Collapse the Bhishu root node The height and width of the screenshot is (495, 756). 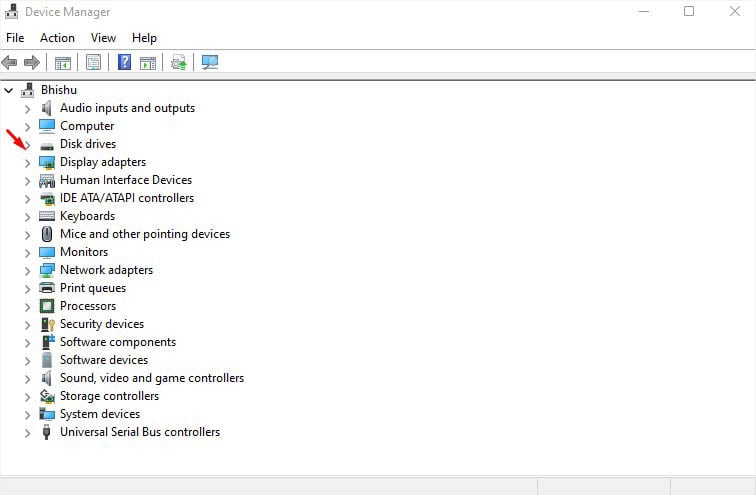pyautogui.click(x=9, y=90)
